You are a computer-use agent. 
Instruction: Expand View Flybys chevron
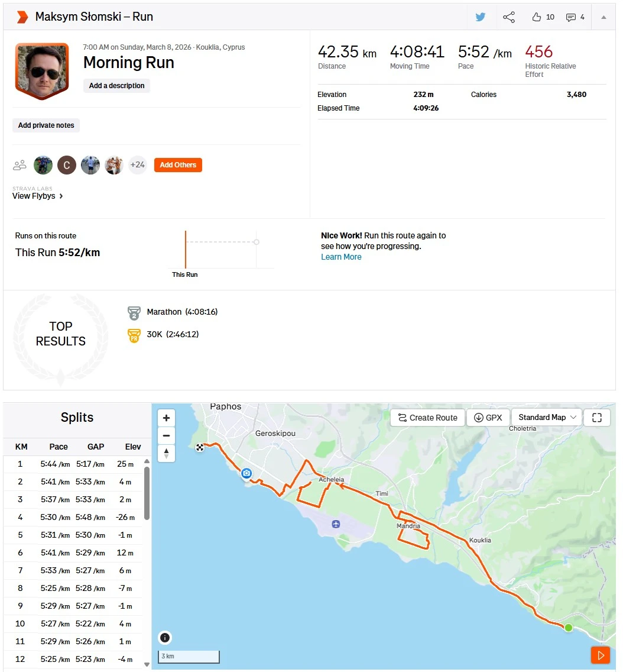click(x=61, y=196)
